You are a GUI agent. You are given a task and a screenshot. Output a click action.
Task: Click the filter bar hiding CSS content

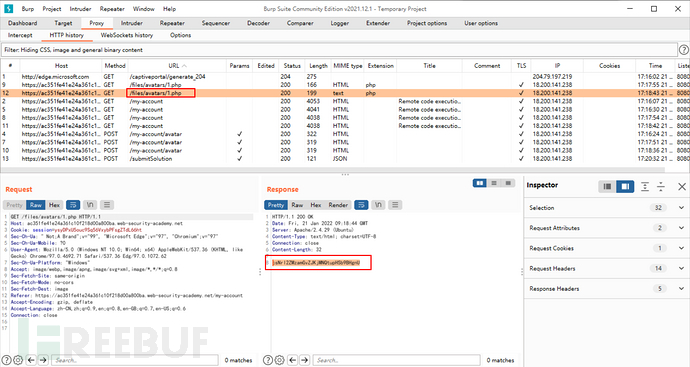338,50
